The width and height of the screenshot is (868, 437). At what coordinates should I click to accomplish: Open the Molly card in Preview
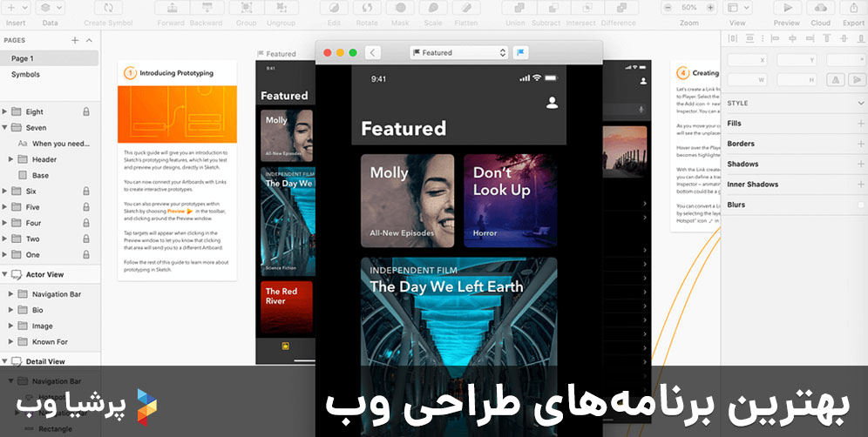point(408,200)
